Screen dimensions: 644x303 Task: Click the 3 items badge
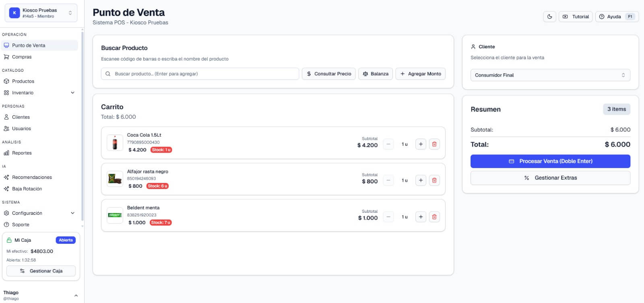[617, 109]
